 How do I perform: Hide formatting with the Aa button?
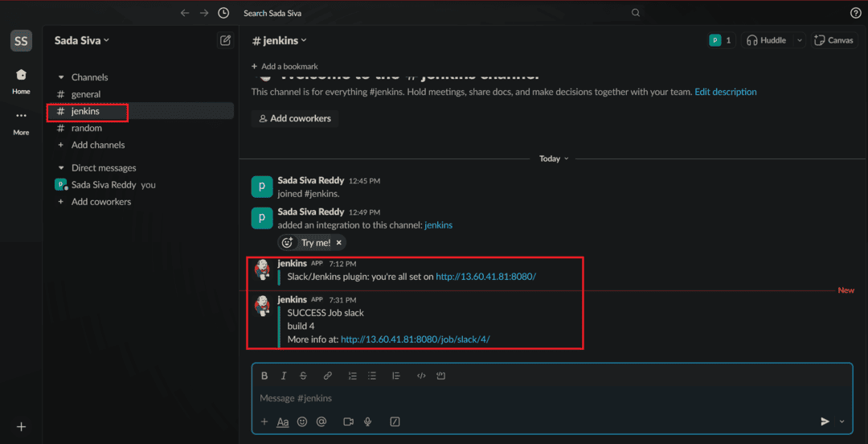click(x=283, y=421)
